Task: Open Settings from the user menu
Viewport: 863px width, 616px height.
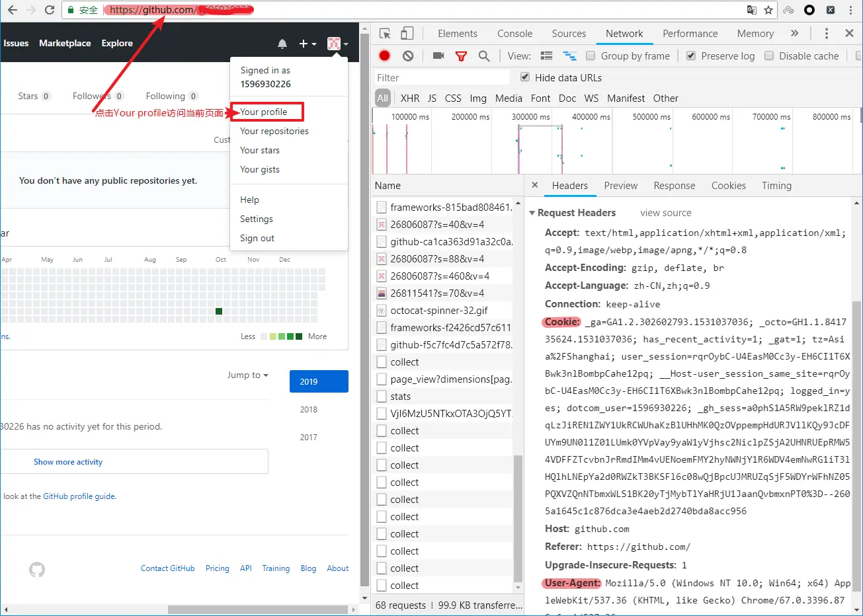Action: (256, 219)
